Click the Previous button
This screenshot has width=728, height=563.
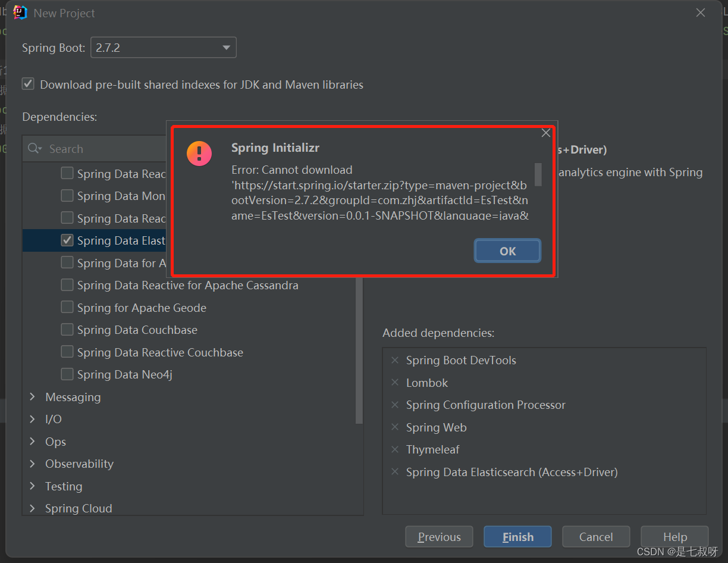coord(439,537)
